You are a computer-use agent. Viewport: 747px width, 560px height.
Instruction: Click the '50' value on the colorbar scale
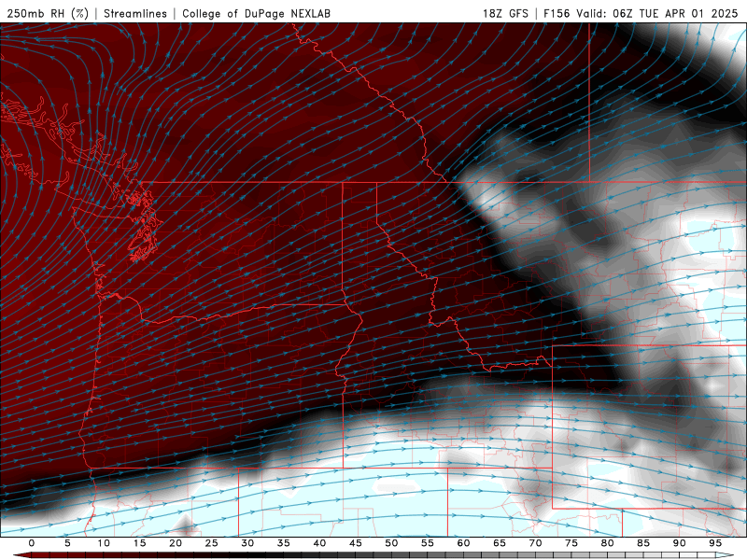pyautogui.click(x=391, y=543)
